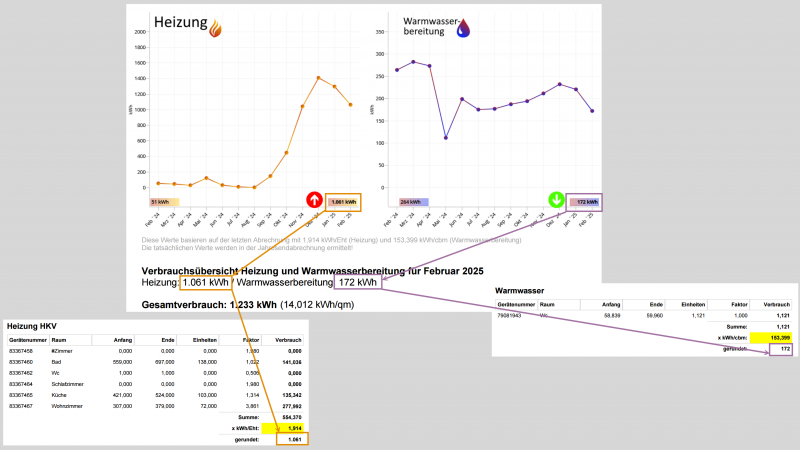The height and width of the screenshot is (450, 800).
Task: Click Wohnzimmer row Ende value 379,000
Action: click(165, 406)
